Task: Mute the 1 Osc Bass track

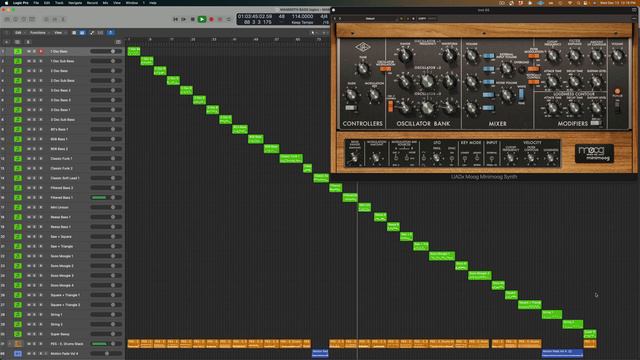Action: click(29, 51)
